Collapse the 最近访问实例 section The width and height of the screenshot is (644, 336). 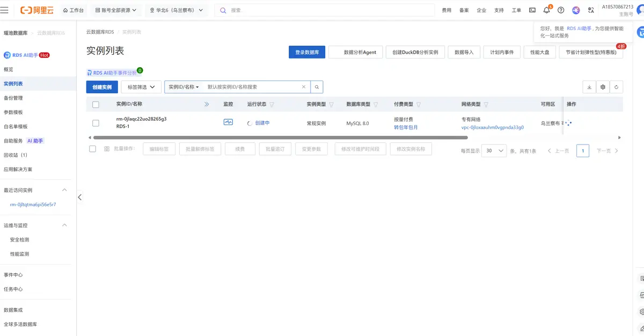[64, 190]
